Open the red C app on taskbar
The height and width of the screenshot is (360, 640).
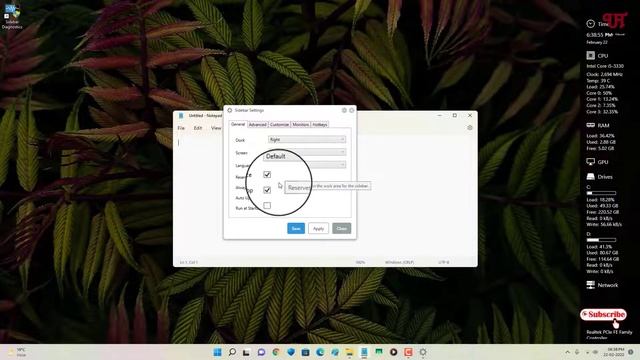coord(408,352)
